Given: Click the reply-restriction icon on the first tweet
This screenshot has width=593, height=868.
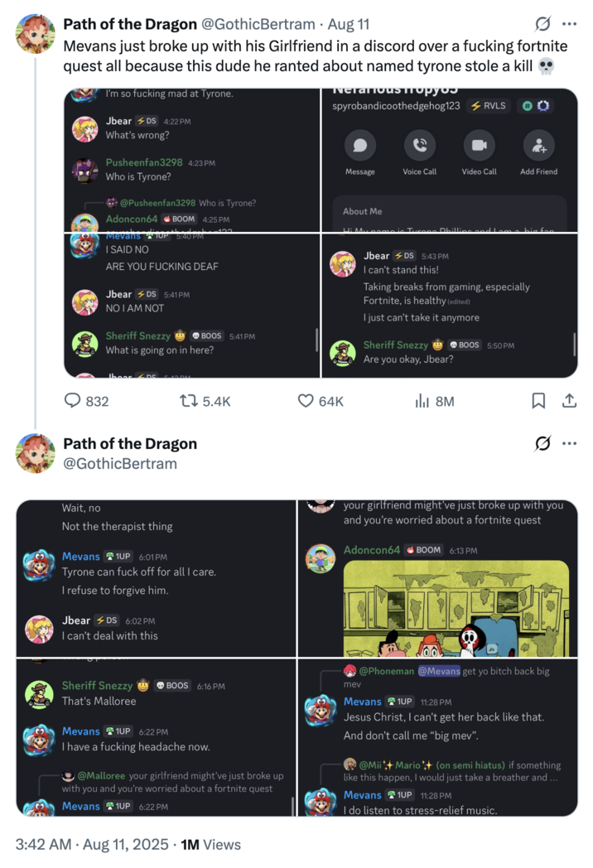Looking at the screenshot, I should (542, 25).
